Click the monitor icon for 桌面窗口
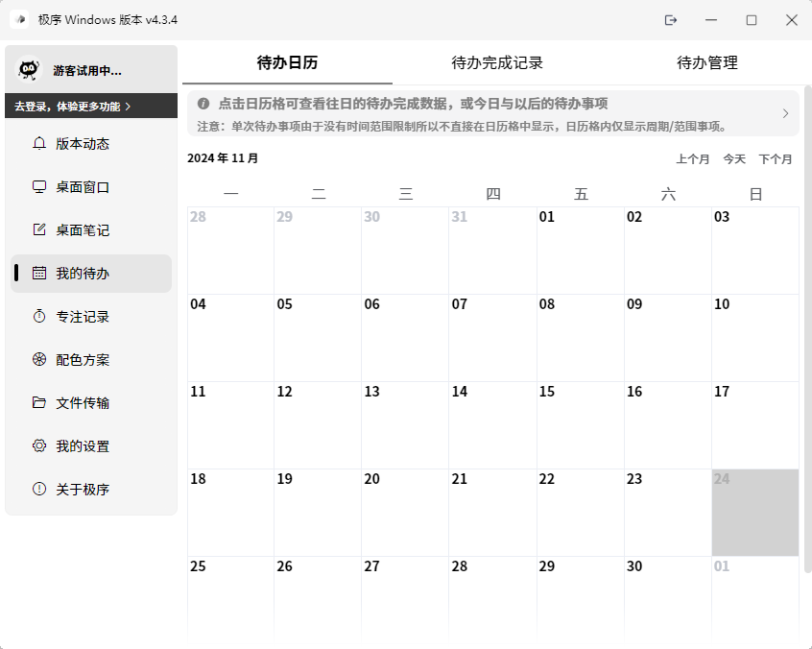 click(39, 186)
